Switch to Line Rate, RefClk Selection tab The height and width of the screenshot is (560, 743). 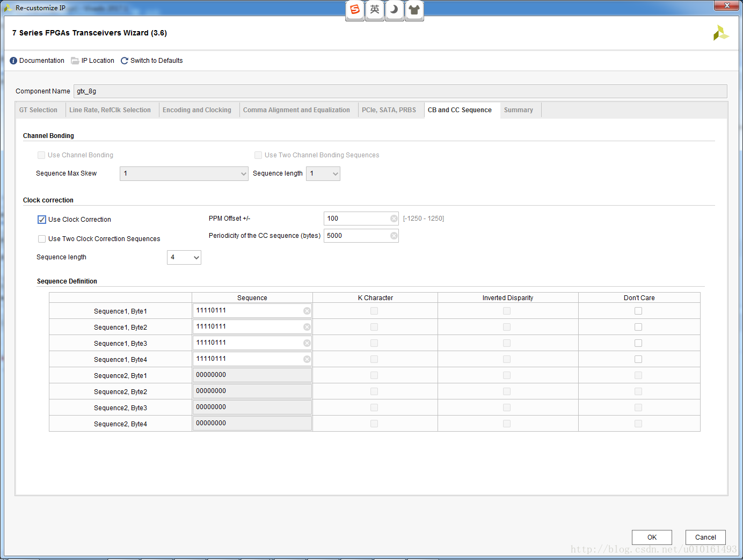click(110, 110)
